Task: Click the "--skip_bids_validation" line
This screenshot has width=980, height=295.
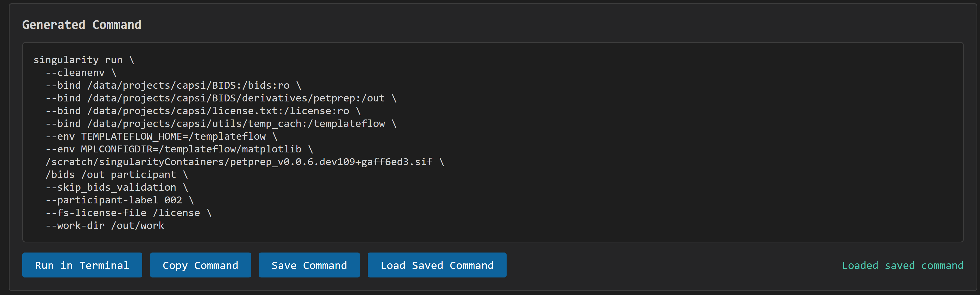Action: 117,187
